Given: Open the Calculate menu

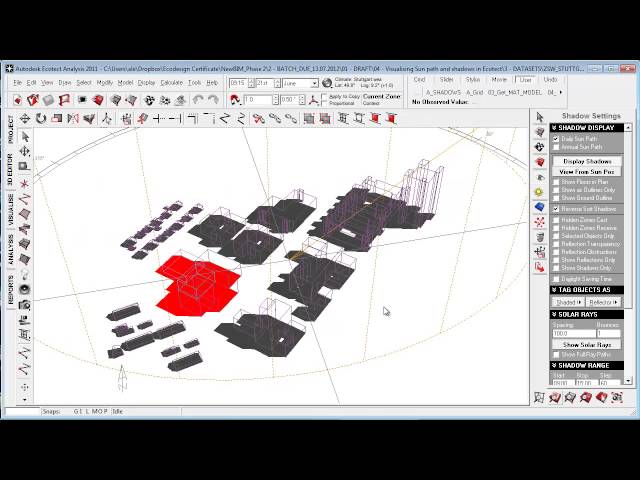Looking at the screenshot, I should click(x=171, y=83).
